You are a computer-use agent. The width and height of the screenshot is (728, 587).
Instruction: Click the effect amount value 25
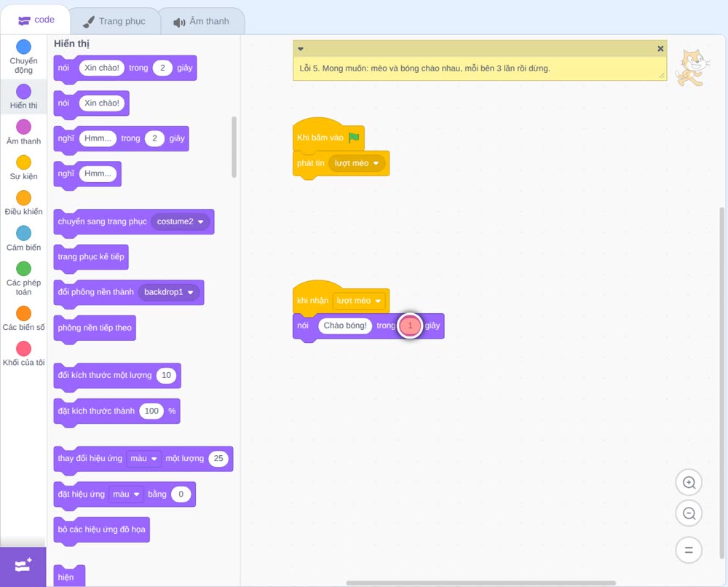click(218, 458)
